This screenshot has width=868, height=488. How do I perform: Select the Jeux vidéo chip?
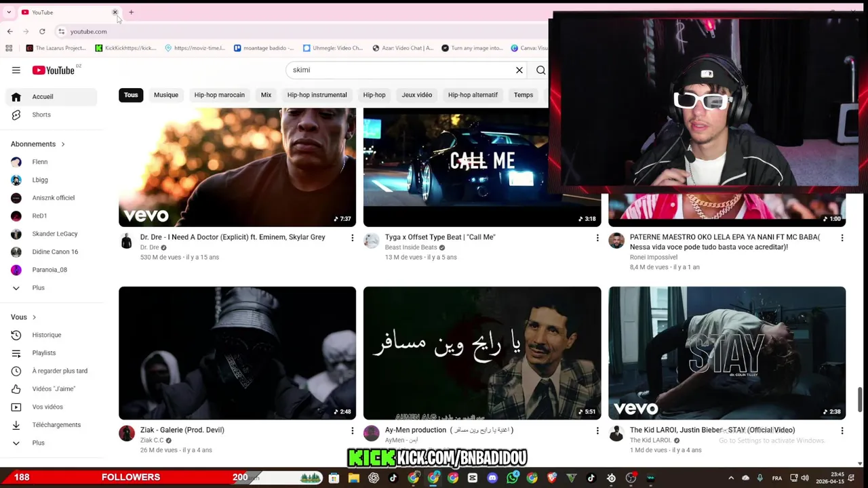click(x=417, y=95)
